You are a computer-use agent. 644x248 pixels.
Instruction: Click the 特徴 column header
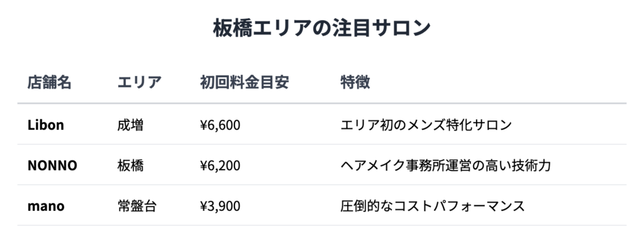[355, 83]
